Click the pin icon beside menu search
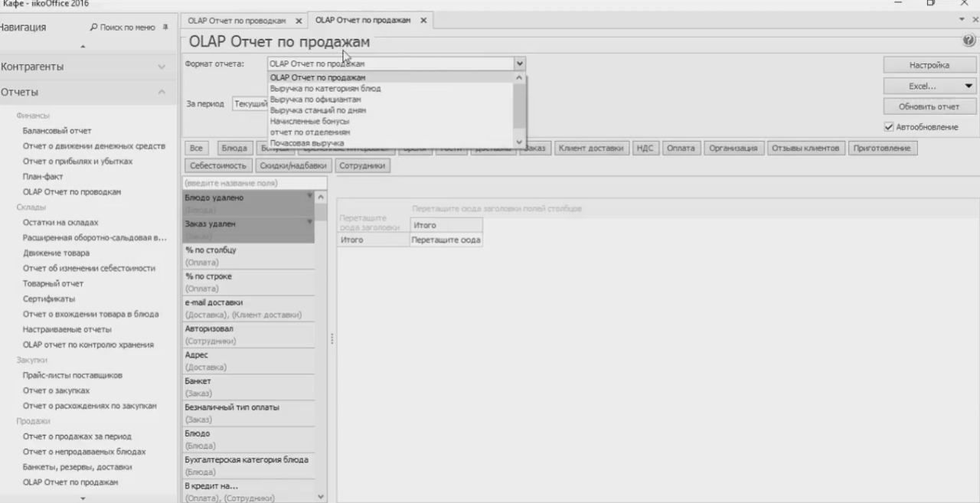Screen dimensions: 980x503 pos(164,27)
